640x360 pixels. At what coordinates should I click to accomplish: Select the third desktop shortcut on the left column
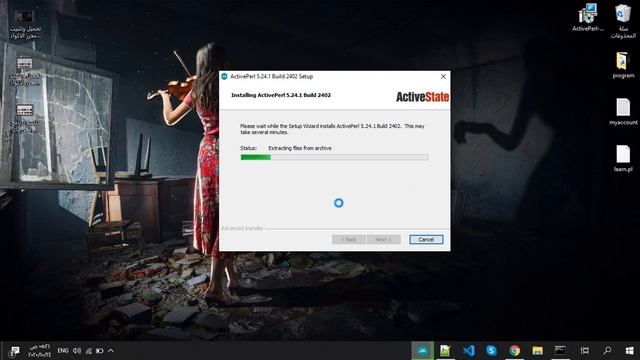24,118
